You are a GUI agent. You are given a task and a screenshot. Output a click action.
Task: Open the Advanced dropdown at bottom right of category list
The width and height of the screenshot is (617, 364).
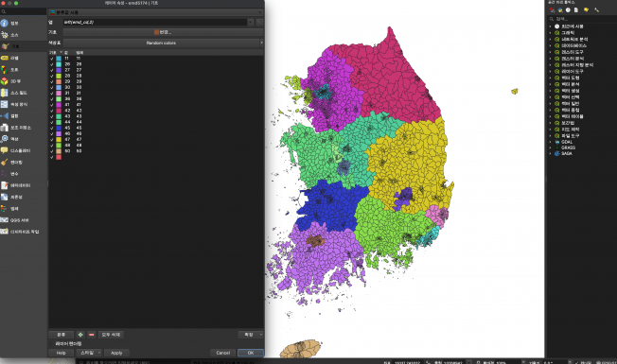pyautogui.click(x=251, y=335)
